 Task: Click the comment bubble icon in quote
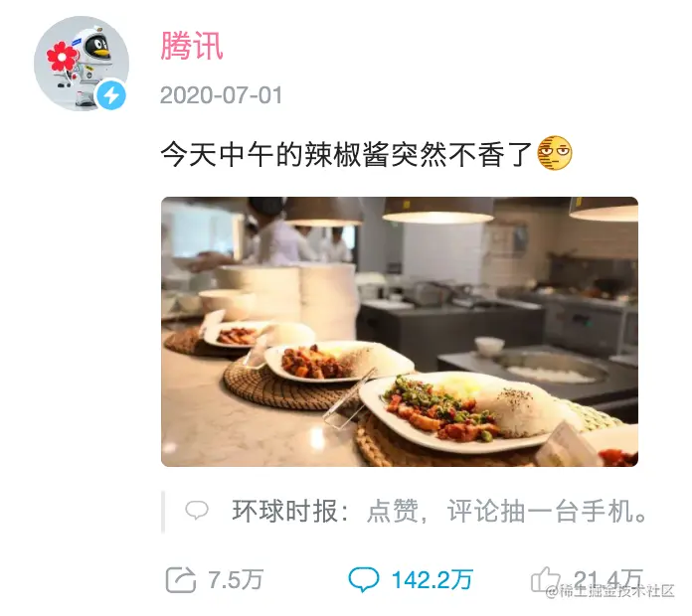tap(197, 510)
